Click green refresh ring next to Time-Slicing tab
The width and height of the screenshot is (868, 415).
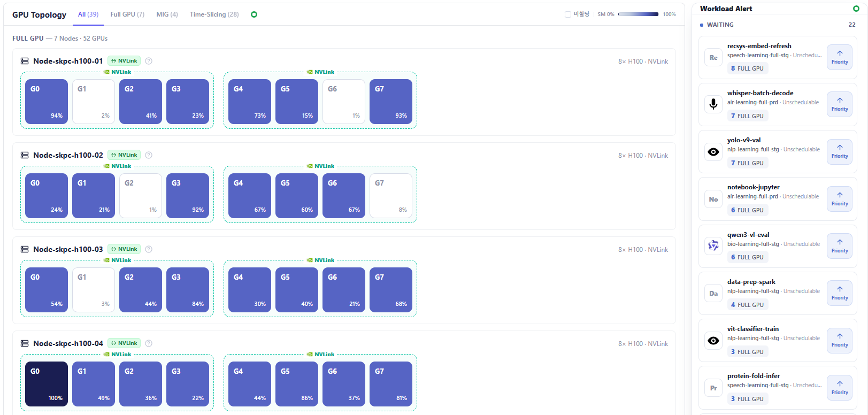tap(254, 14)
